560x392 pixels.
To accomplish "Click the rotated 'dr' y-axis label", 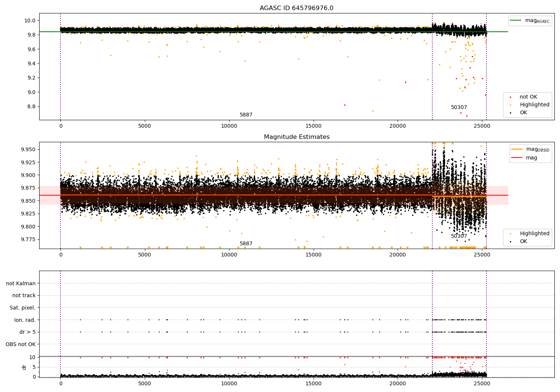I will pos(24,367).
